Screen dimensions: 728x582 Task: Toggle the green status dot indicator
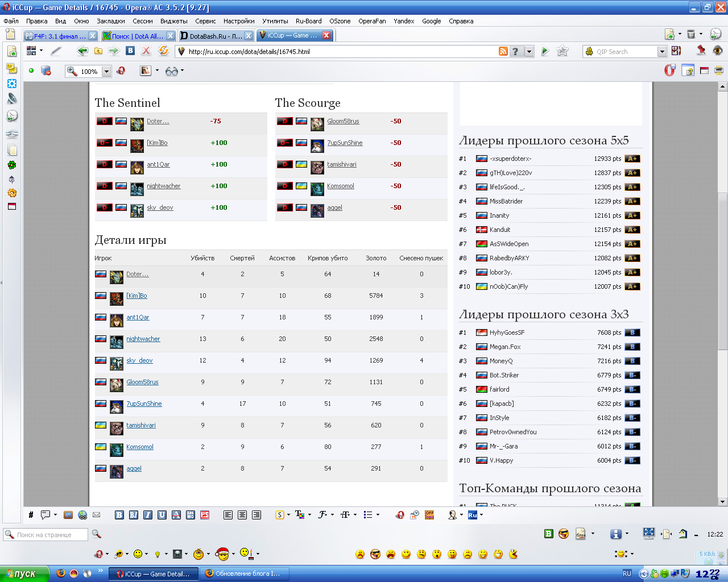tap(31, 71)
